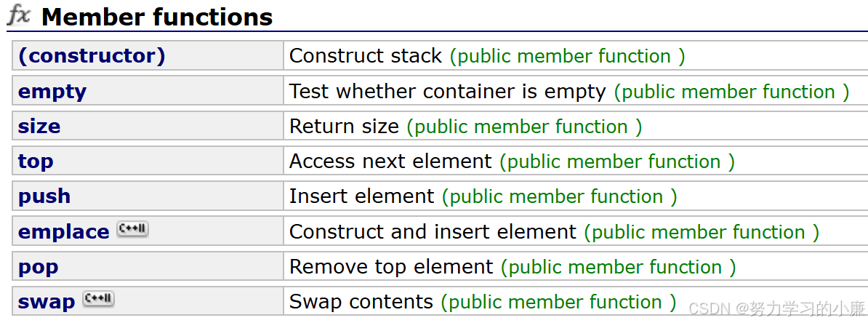The height and width of the screenshot is (323, 868).
Task: Follow the pop function link
Action: click(39, 268)
